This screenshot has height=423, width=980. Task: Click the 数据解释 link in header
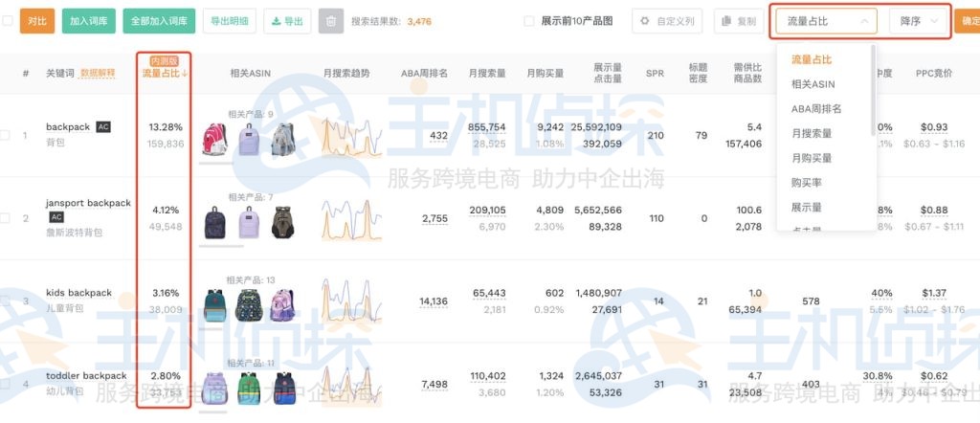click(98, 73)
